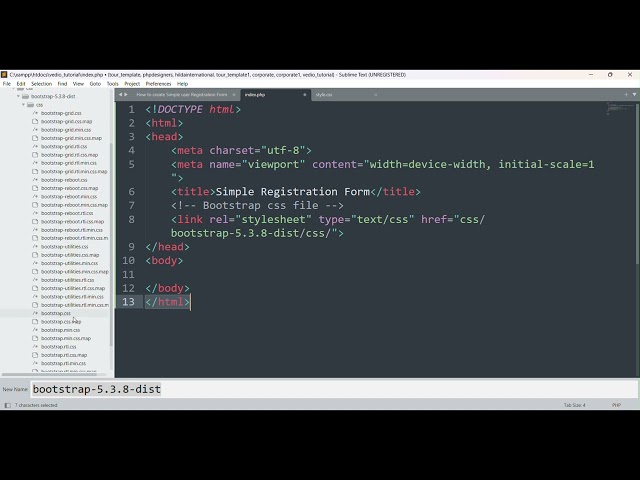Click the code icon beside bootstrap-utilities.rtl.css
Image resolution: width=640 pixels, height=480 pixels.
[x=35, y=280]
